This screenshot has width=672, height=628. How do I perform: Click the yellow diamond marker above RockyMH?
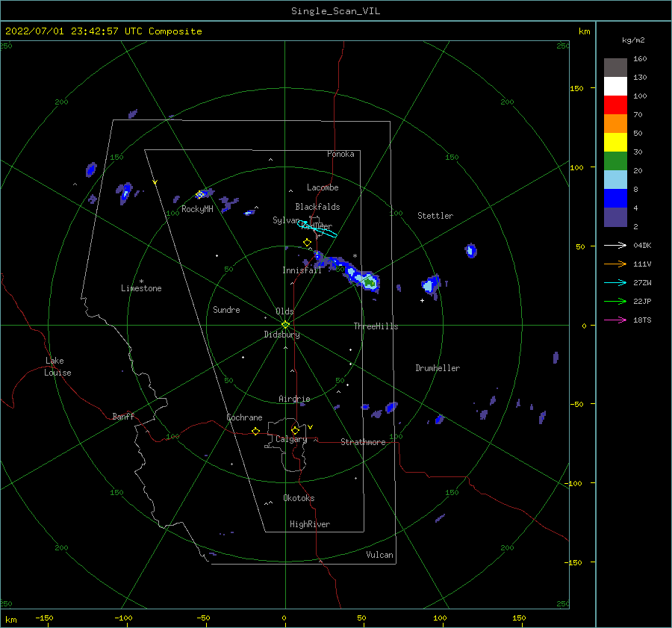pos(199,195)
